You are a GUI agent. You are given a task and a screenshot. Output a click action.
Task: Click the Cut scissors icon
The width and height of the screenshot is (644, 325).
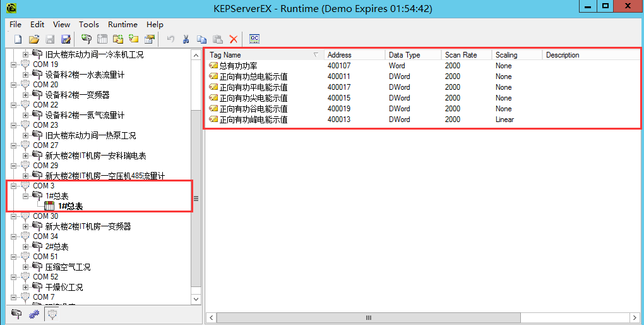[186, 39]
